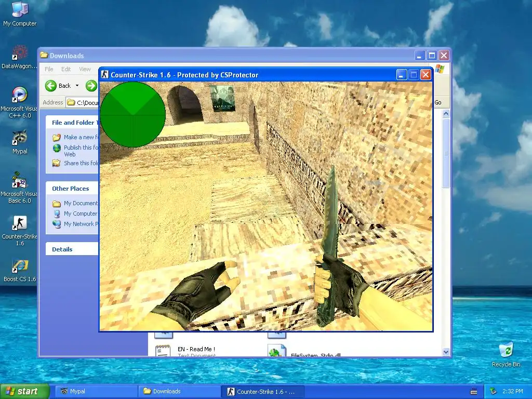Collapse the Other Places panel header
This screenshot has width=532, height=399.
(x=72, y=189)
